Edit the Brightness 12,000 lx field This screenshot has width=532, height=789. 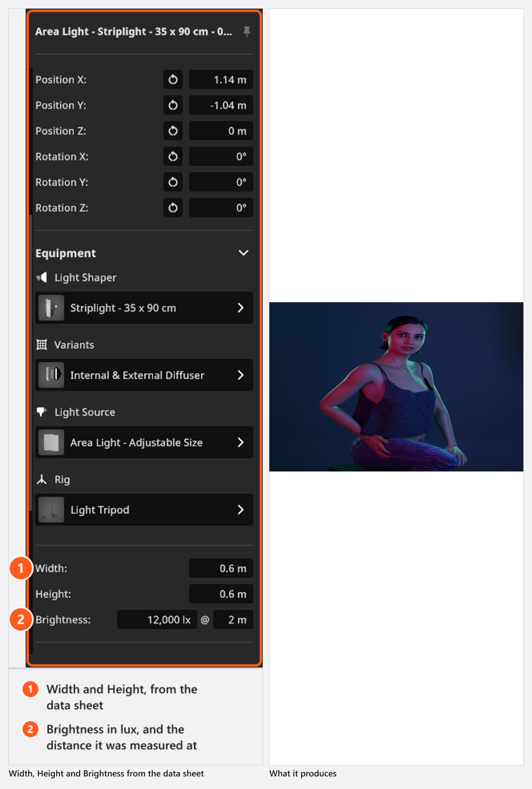pyautogui.click(x=157, y=620)
